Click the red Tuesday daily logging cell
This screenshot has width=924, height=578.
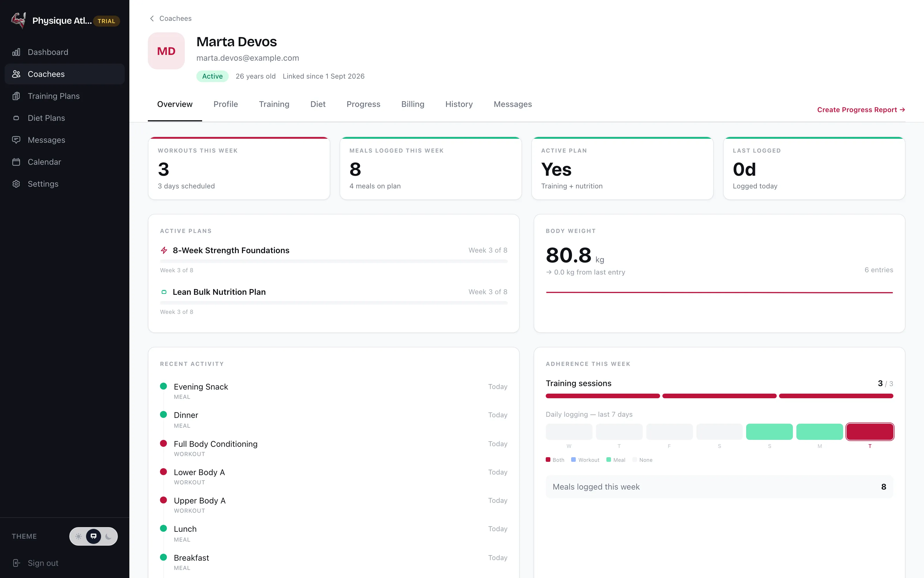click(870, 431)
